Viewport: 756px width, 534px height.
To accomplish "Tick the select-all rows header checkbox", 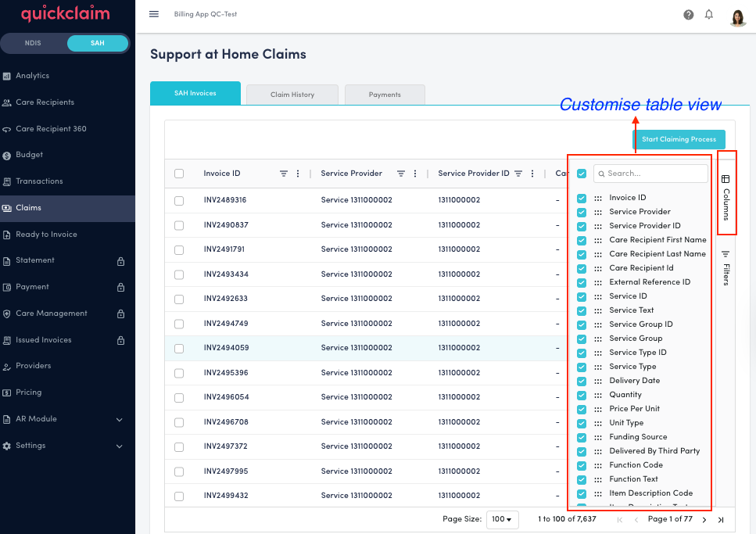I will pos(179,174).
